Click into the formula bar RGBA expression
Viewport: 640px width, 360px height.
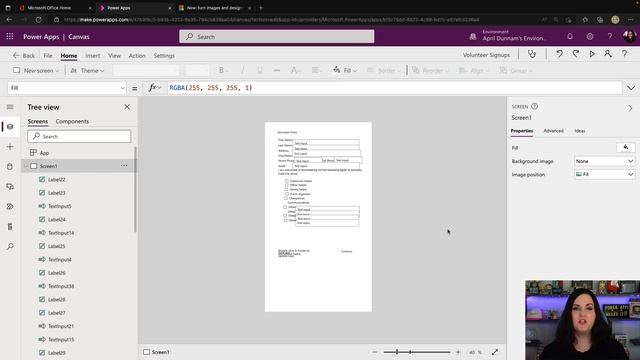click(394, 88)
